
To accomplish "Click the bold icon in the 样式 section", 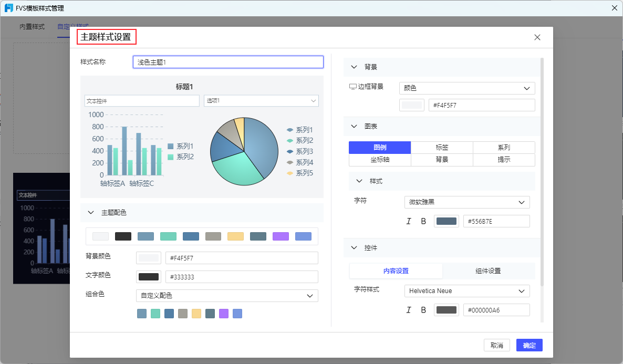I will [x=423, y=221].
